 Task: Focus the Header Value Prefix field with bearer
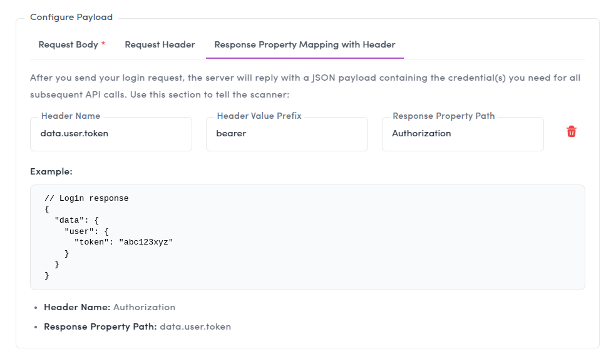pos(287,134)
